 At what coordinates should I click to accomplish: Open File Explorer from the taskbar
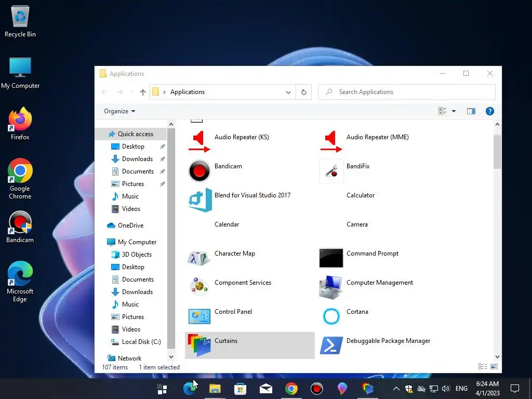[x=215, y=389]
